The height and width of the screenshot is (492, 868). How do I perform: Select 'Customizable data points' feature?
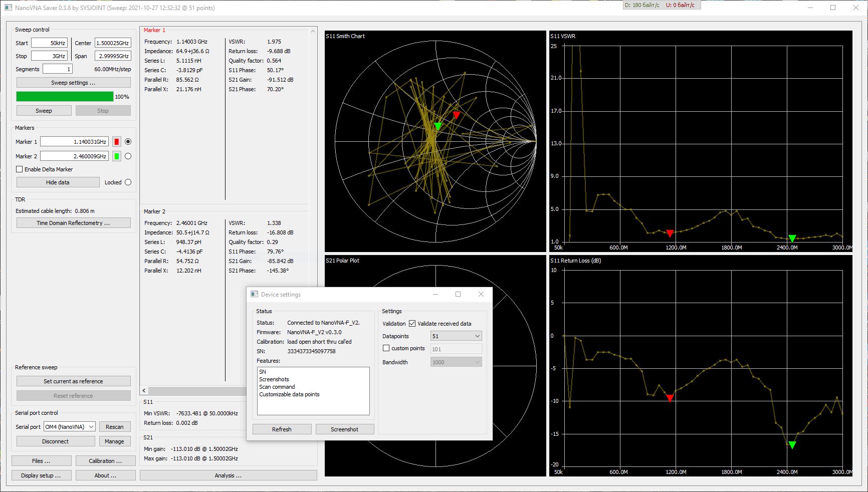(289, 394)
